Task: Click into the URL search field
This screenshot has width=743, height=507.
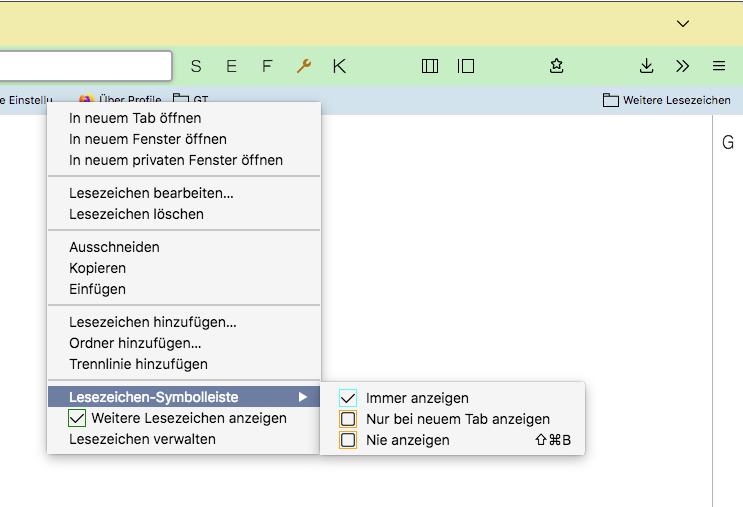Action: [85, 66]
